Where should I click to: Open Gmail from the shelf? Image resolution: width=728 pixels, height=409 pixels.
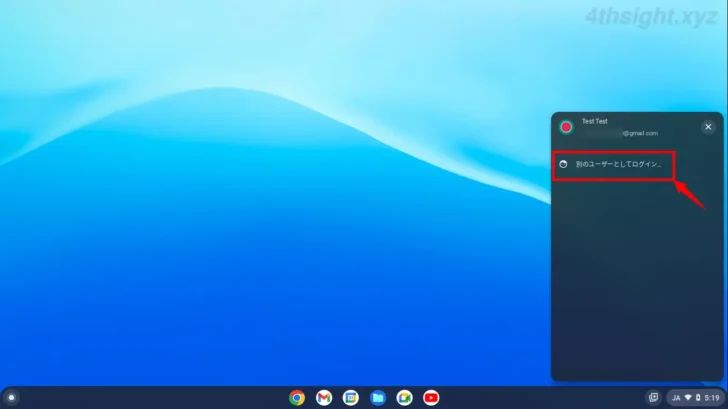tap(324, 398)
